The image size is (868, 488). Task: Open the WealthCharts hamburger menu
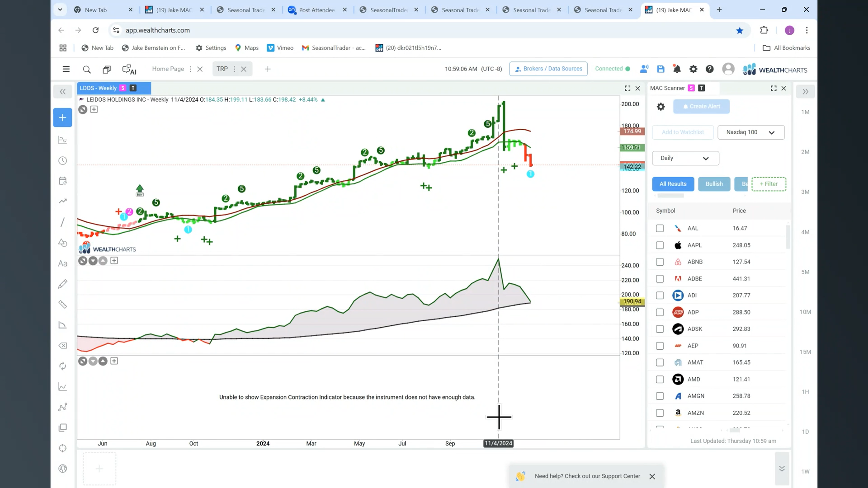(66, 69)
